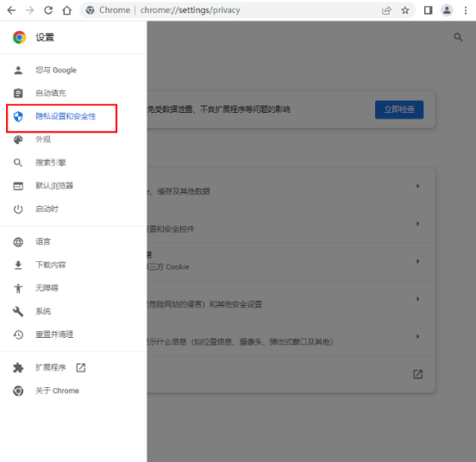Viewport: 476px width, 462px height.
Task: Click the browser window icon for 默认浏览器
Action: [18, 185]
